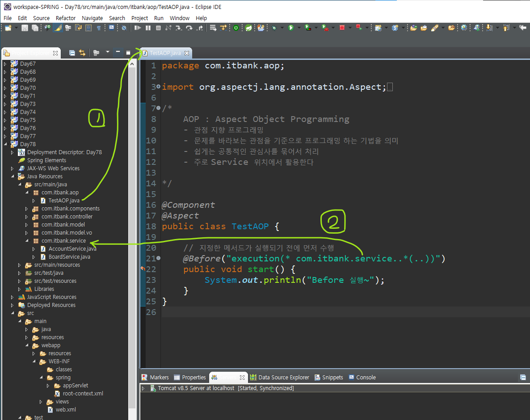Close the TestAOP.java editor tab
This screenshot has height=420, width=530.
[x=187, y=53]
